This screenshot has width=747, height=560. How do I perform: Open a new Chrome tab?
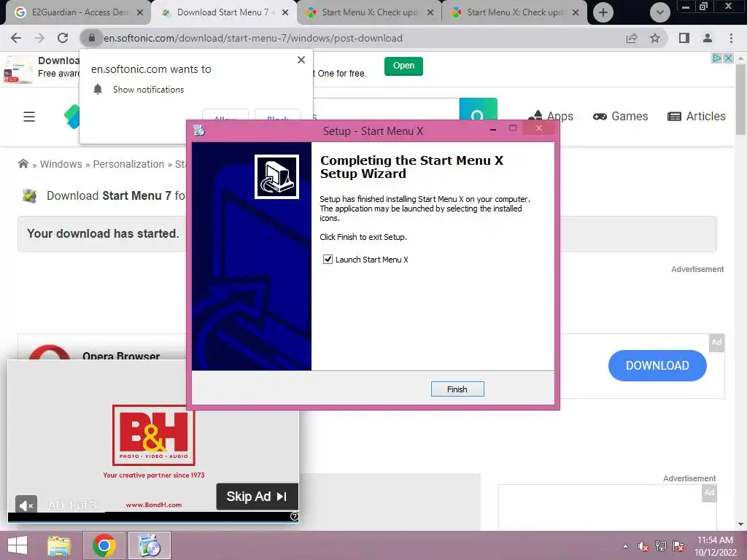(x=603, y=12)
